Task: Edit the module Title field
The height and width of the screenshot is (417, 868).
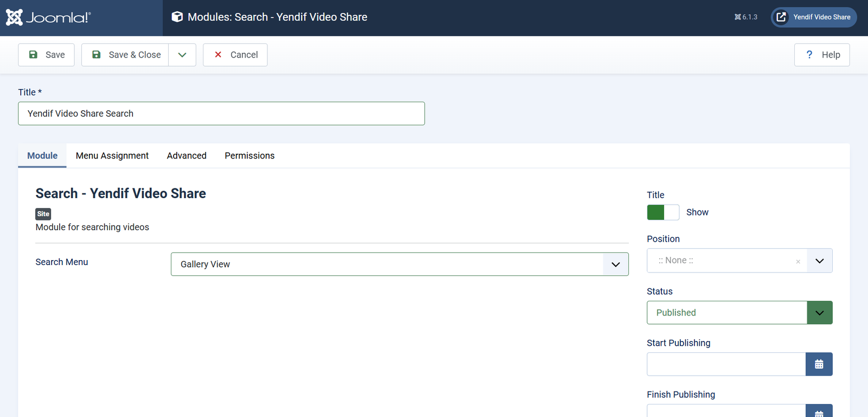Action: coord(221,113)
